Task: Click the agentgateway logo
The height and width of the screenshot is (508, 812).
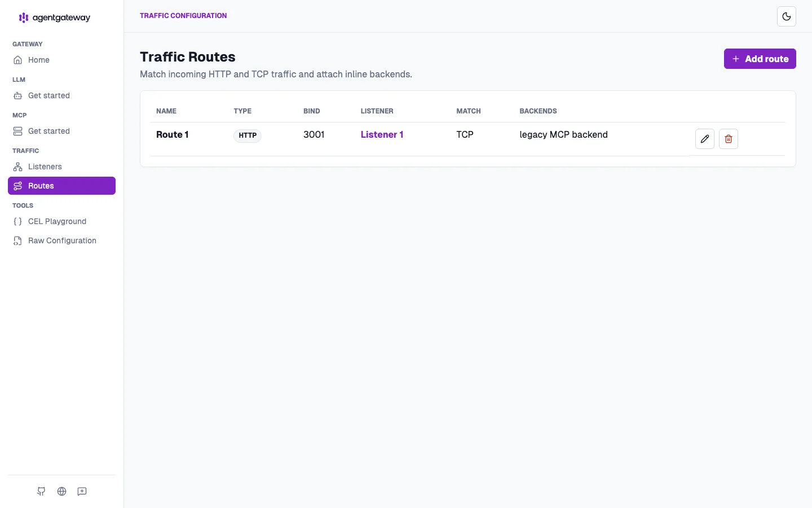Action: (x=55, y=17)
